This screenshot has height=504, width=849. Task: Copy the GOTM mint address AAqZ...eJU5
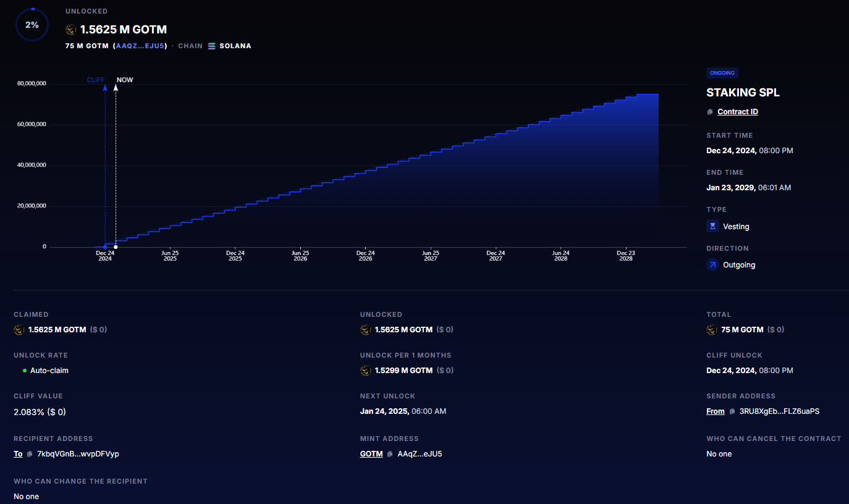[x=390, y=454]
